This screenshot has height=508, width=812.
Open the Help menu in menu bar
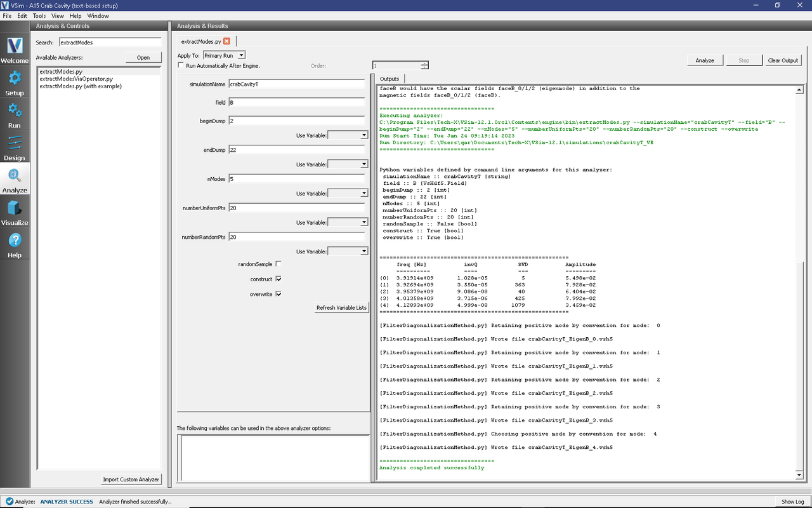tap(75, 15)
